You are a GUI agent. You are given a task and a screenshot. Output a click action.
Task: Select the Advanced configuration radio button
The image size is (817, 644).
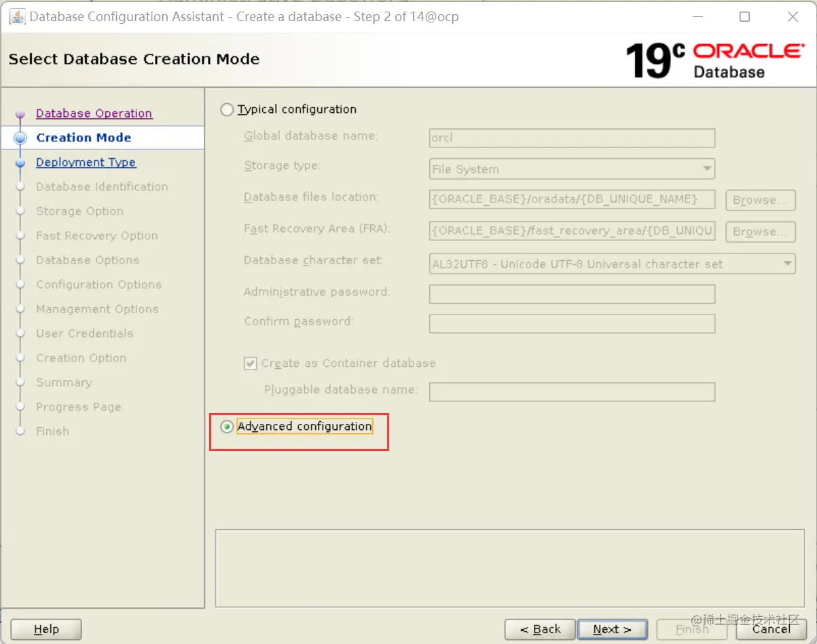point(227,427)
